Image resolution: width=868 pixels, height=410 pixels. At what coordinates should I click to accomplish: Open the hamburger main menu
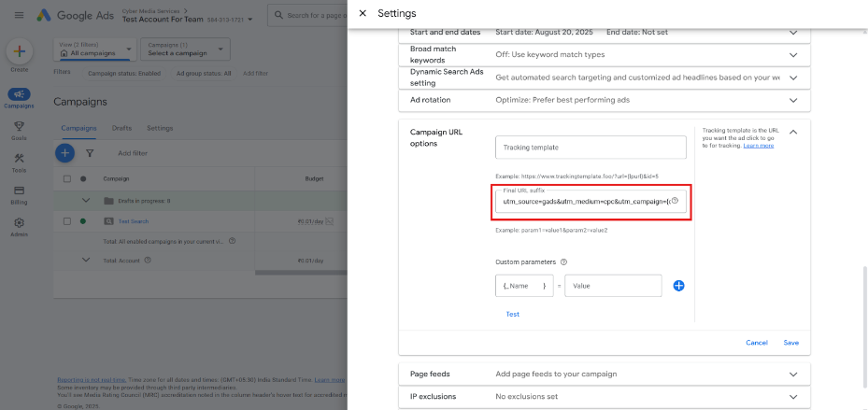click(x=19, y=16)
